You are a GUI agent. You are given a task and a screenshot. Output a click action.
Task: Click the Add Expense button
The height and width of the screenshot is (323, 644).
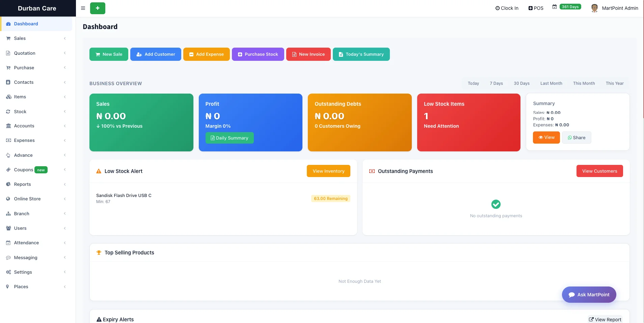point(206,54)
